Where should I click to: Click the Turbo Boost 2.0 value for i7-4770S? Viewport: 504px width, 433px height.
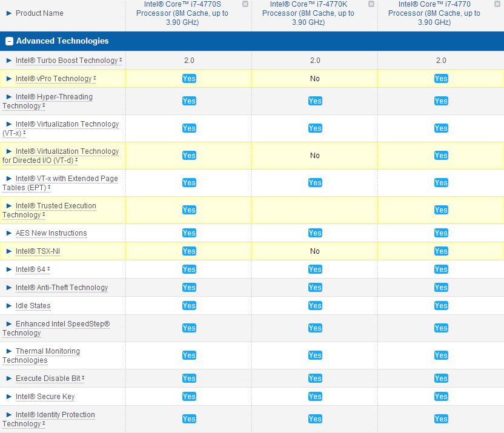point(189,61)
